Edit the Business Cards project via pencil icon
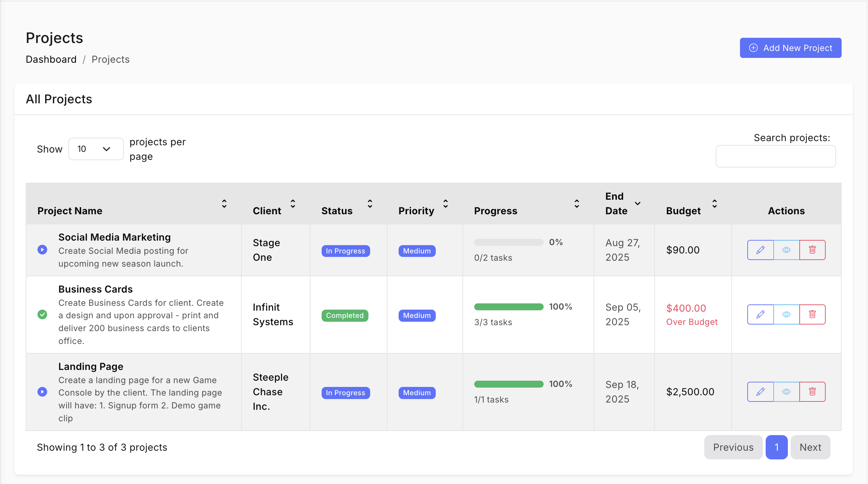The height and width of the screenshot is (484, 868). (760, 314)
